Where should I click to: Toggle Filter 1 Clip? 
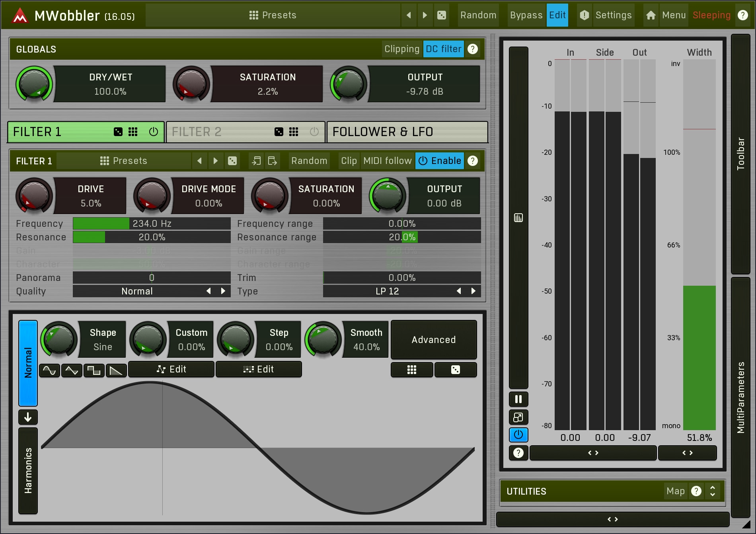tap(349, 161)
